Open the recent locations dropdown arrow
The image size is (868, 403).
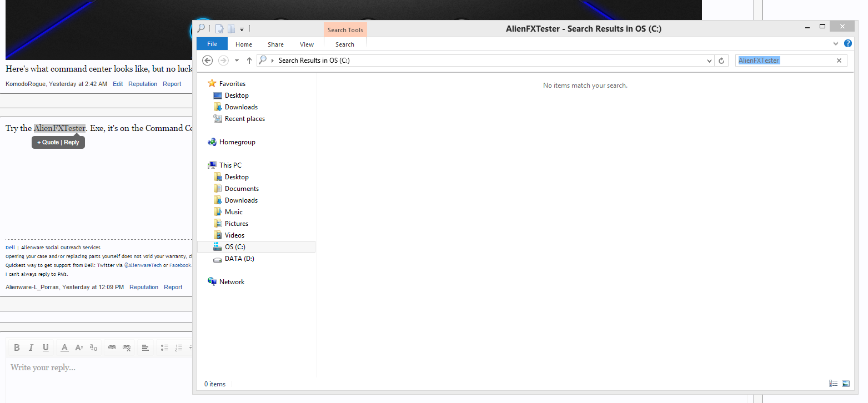(x=237, y=61)
